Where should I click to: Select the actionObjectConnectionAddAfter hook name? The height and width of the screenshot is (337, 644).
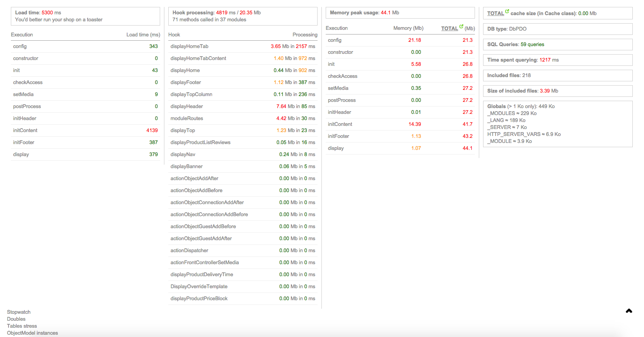tap(207, 203)
